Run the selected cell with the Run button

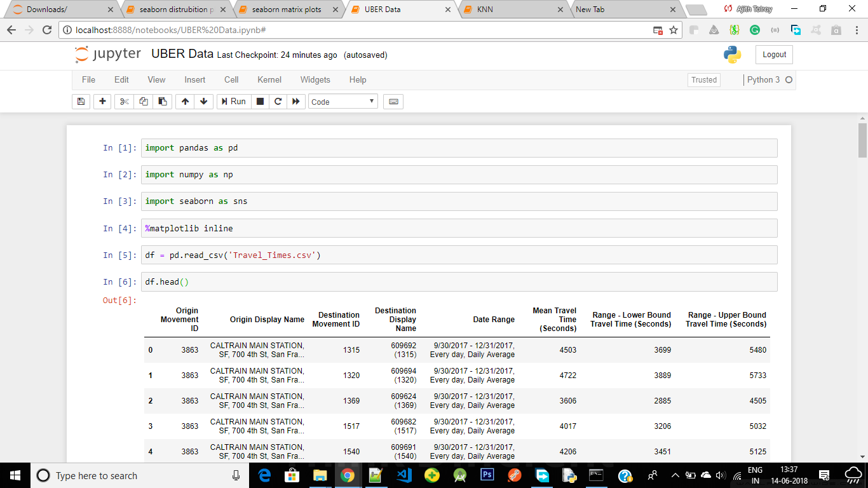(x=233, y=101)
